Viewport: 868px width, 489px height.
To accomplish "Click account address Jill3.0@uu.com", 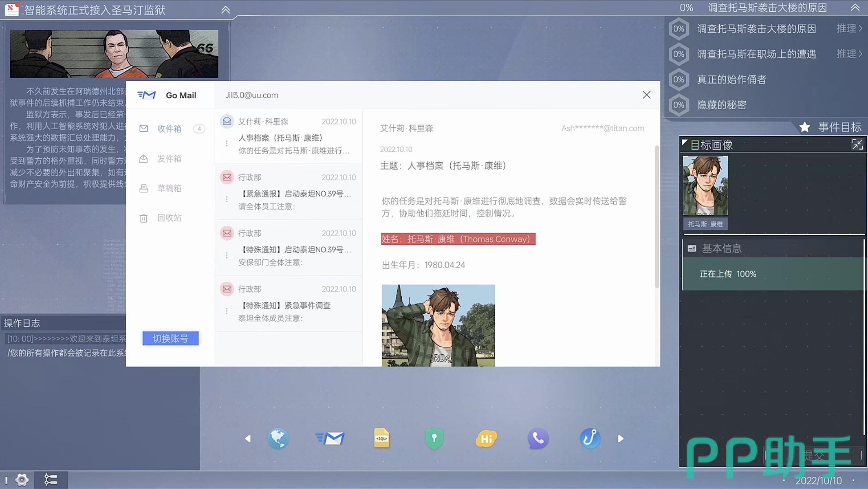I will [252, 95].
